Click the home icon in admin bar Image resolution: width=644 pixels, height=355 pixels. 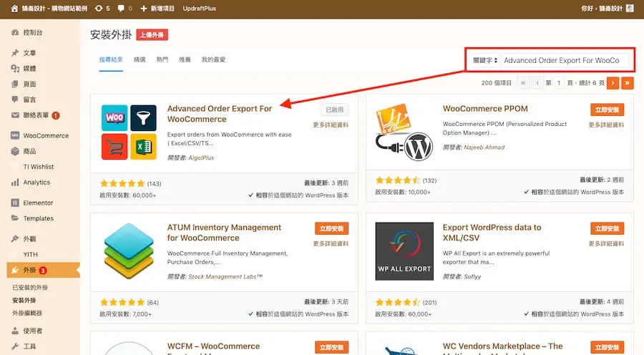click(x=14, y=8)
